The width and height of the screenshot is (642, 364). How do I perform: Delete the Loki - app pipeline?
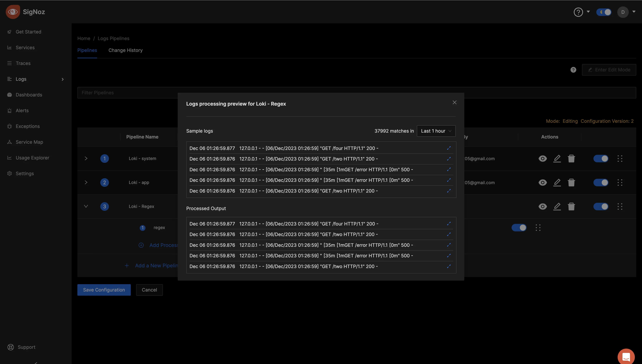571,183
